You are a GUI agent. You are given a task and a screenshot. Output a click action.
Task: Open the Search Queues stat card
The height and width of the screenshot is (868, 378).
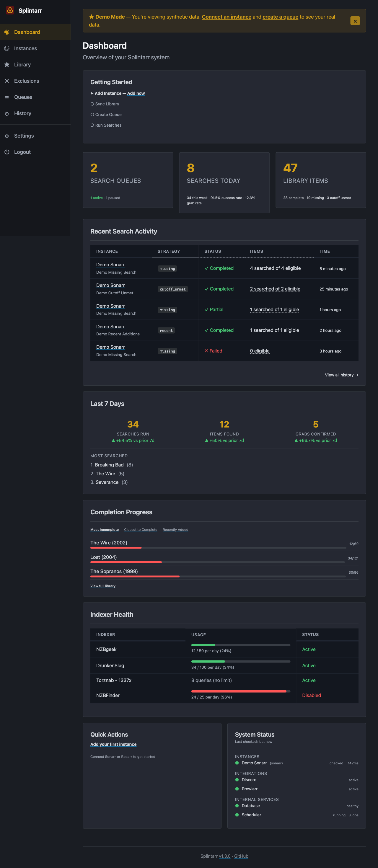128,180
